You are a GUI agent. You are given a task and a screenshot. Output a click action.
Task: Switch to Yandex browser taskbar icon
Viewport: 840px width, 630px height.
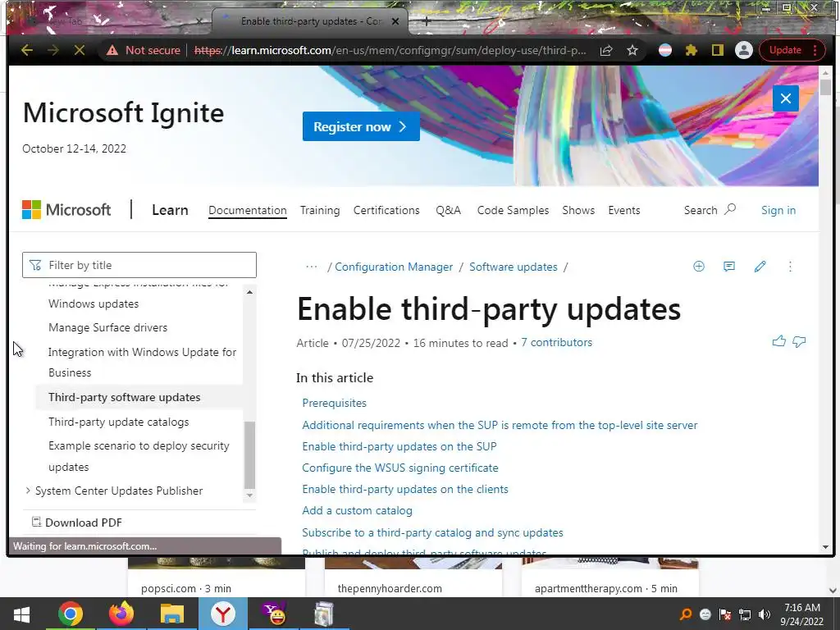pyautogui.click(x=223, y=614)
